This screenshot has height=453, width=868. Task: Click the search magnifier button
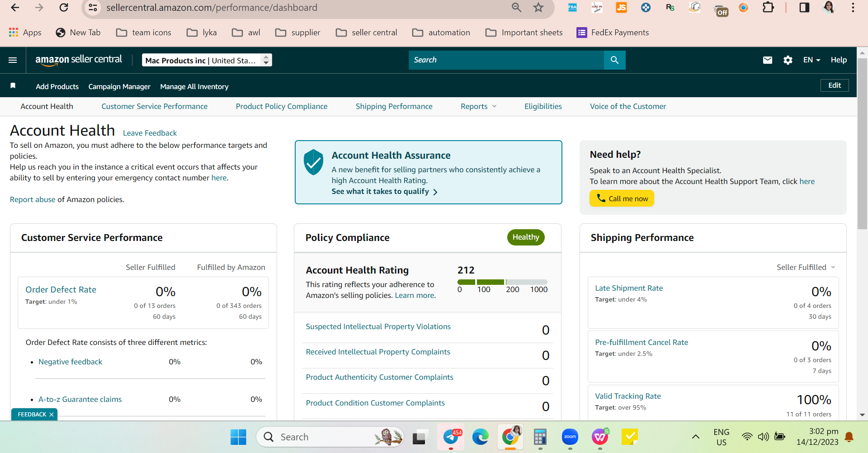pyautogui.click(x=614, y=60)
